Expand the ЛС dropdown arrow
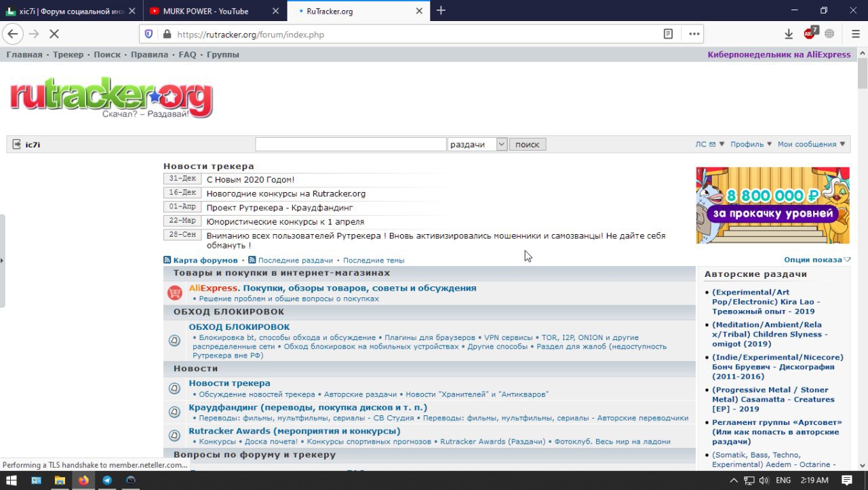Viewport: 868px width, 490px height. [x=722, y=144]
